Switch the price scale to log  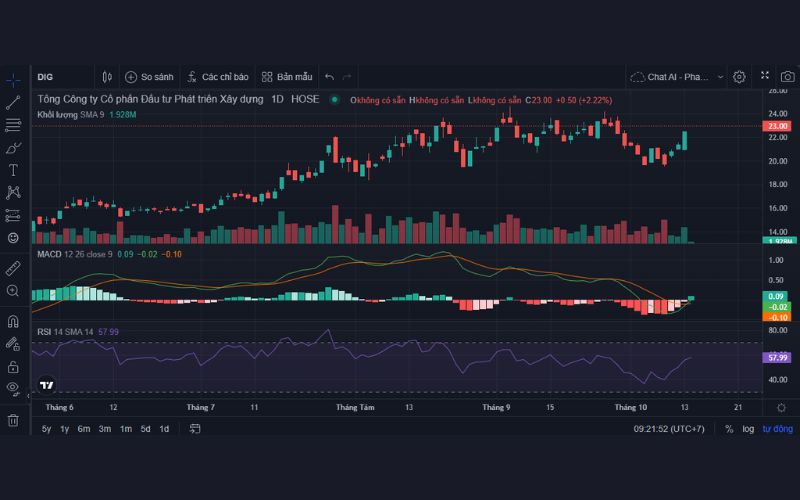click(748, 429)
